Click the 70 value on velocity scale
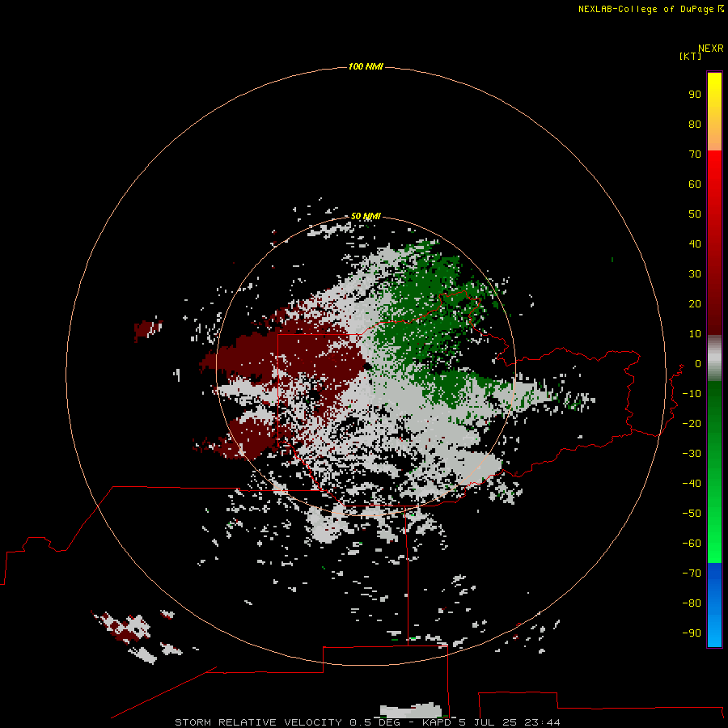728x728 pixels. tap(695, 154)
